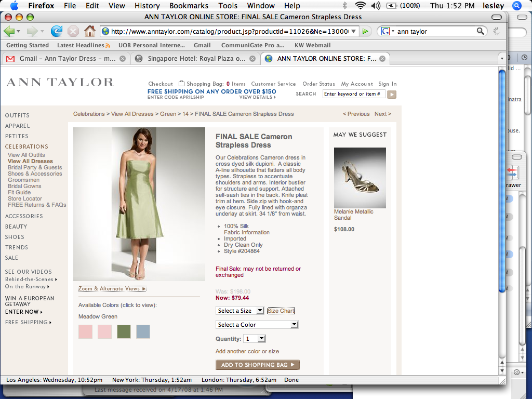Reload the page with the refresh icon
This screenshot has width=532, height=399.
56,31
